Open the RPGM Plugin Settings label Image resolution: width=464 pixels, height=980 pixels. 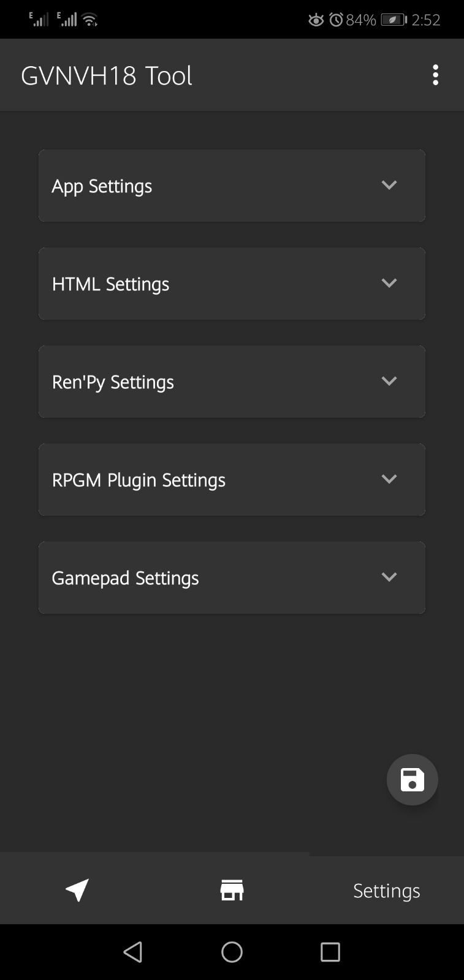click(x=139, y=480)
